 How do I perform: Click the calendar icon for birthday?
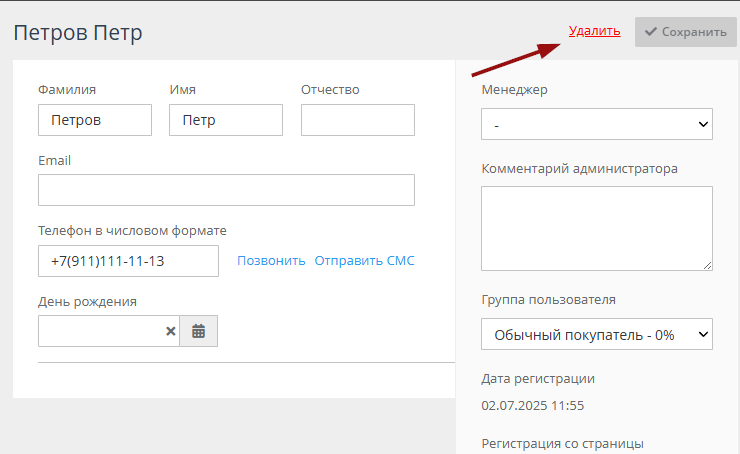(198, 331)
